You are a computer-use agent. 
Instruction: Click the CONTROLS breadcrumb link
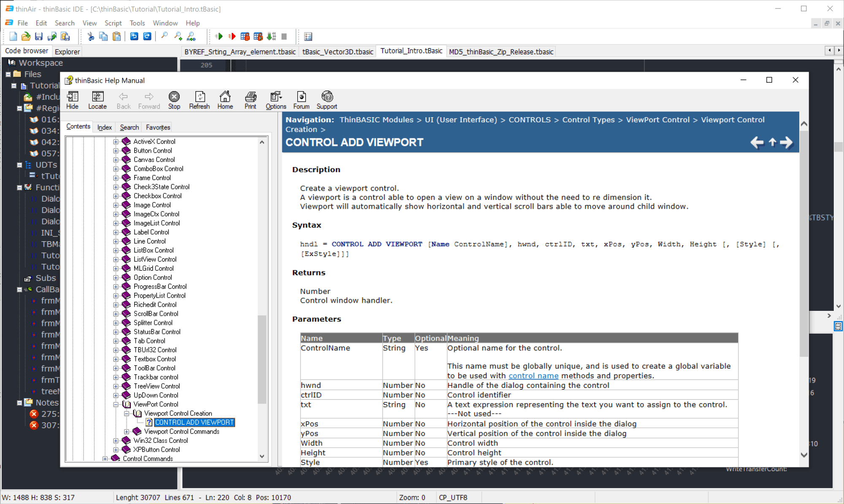tap(530, 120)
